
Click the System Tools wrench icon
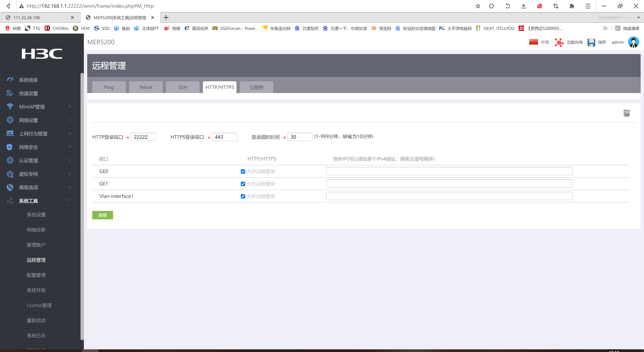click(x=10, y=201)
